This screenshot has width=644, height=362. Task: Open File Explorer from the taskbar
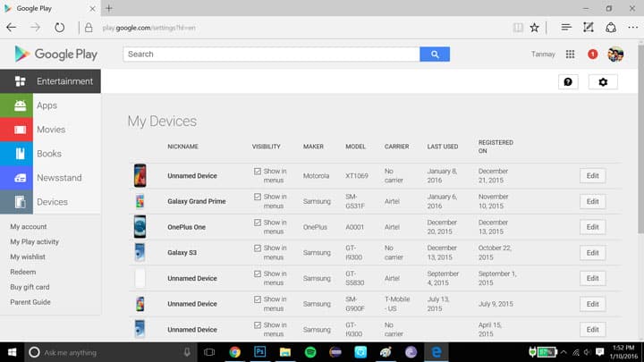(285, 352)
